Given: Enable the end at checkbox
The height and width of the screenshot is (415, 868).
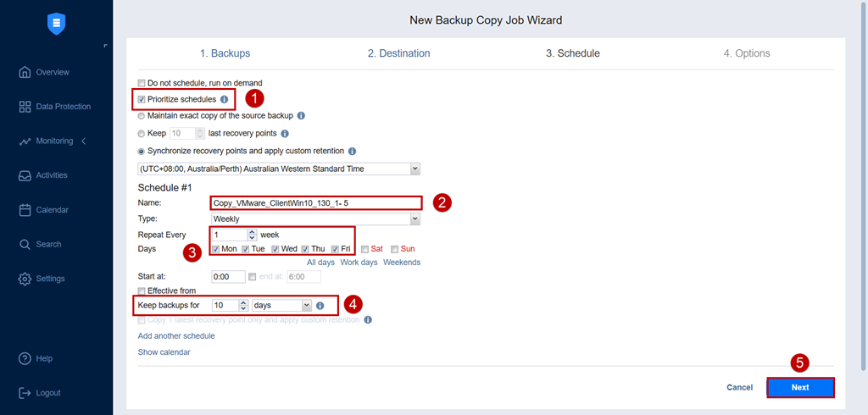Looking at the screenshot, I should tap(253, 277).
